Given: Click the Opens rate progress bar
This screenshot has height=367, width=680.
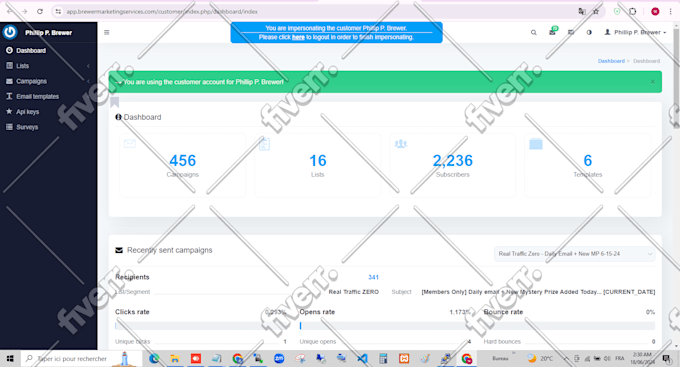Looking at the screenshot, I should pos(385,325).
